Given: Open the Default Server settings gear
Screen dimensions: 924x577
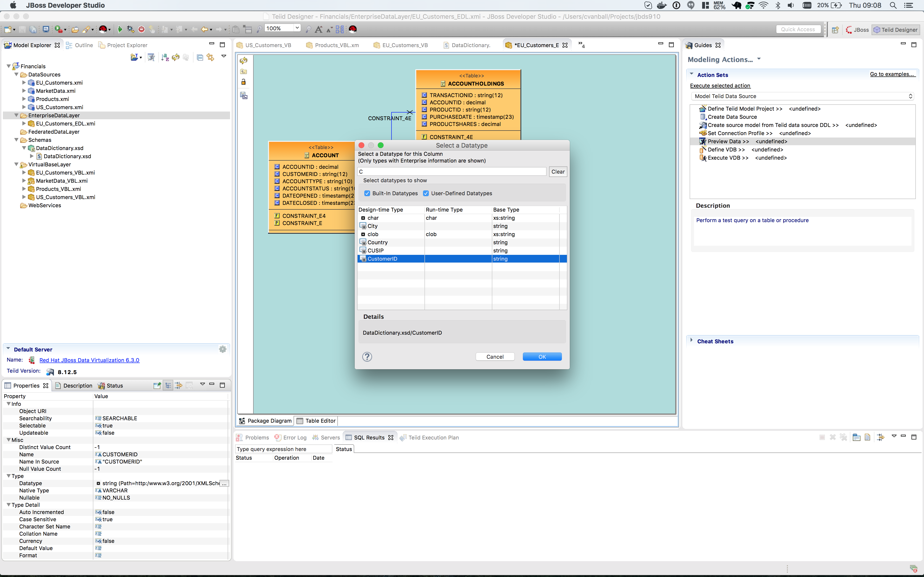Looking at the screenshot, I should click(223, 349).
